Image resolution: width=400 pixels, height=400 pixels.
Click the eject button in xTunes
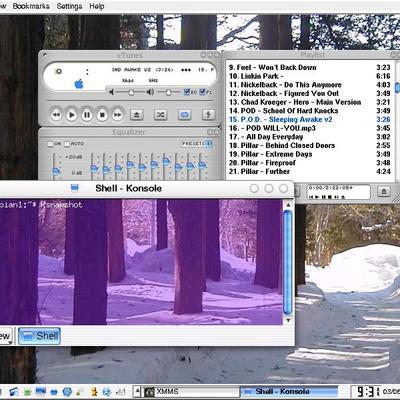(x=137, y=115)
